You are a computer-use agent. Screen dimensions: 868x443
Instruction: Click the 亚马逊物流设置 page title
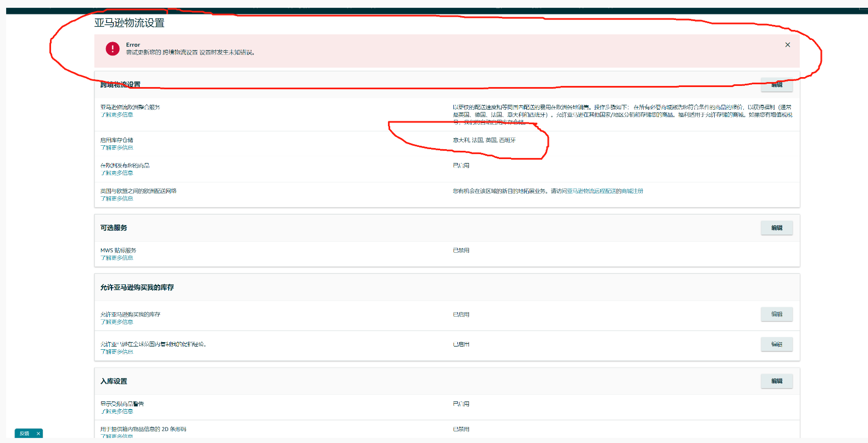(129, 23)
